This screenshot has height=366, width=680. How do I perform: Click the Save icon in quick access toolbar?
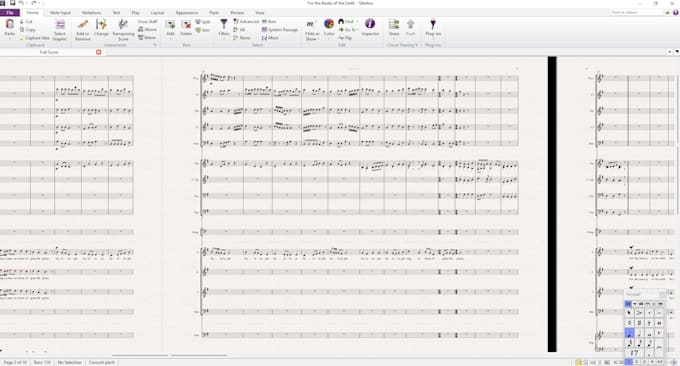point(13,3)
